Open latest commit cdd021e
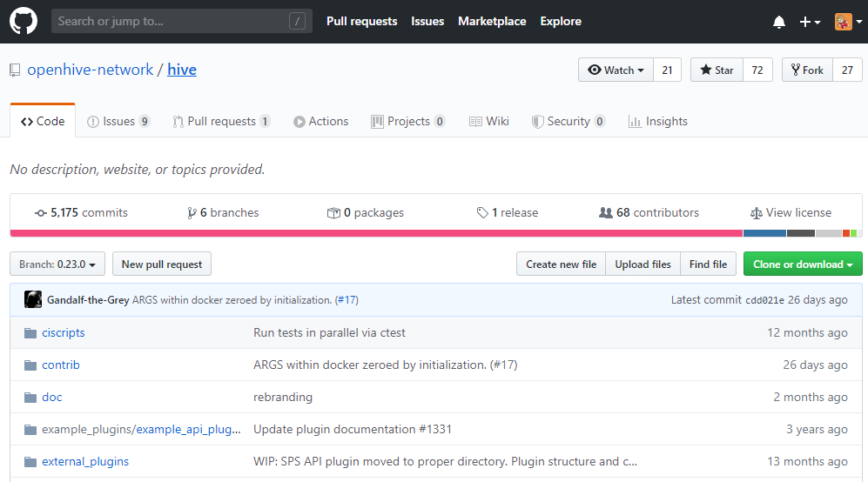 point(764,300)
